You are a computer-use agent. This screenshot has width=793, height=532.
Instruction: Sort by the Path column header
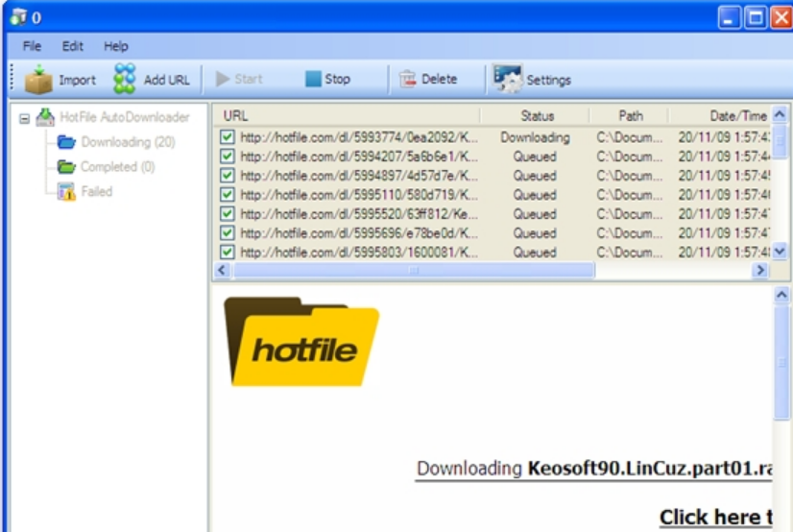pyautogui.click(x=631, y=116)
